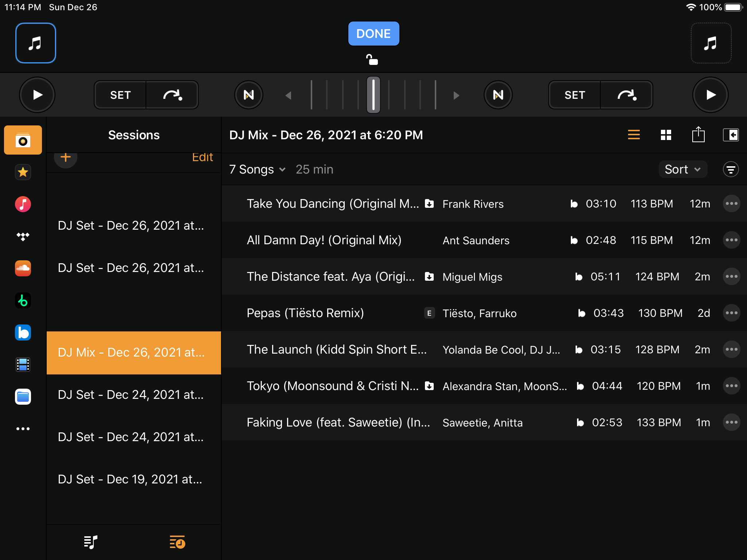The width and height of the screenshot is (747, 560).
Task: Open more options for All Damn Day!
Action: (x=731, y=240)
